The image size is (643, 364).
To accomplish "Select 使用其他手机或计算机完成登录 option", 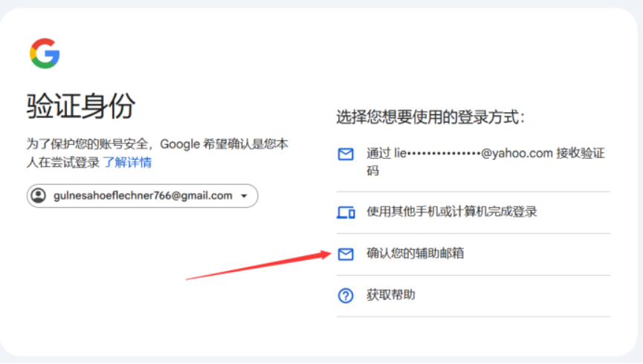I will point(474,212).
